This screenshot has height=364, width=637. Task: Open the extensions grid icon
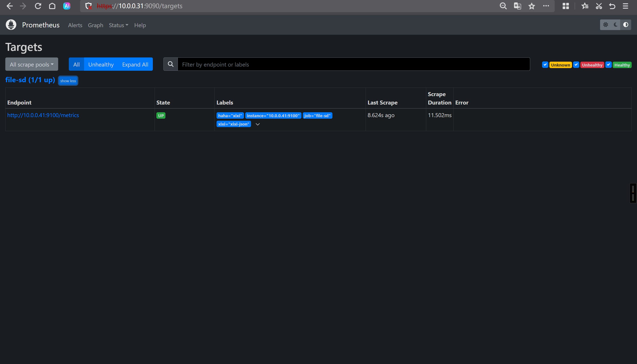point(566,6)
